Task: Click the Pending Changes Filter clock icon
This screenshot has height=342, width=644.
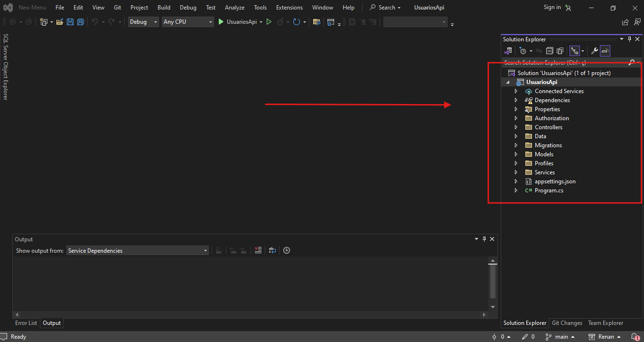Action: pyautogui.click(x=523, y=51)
